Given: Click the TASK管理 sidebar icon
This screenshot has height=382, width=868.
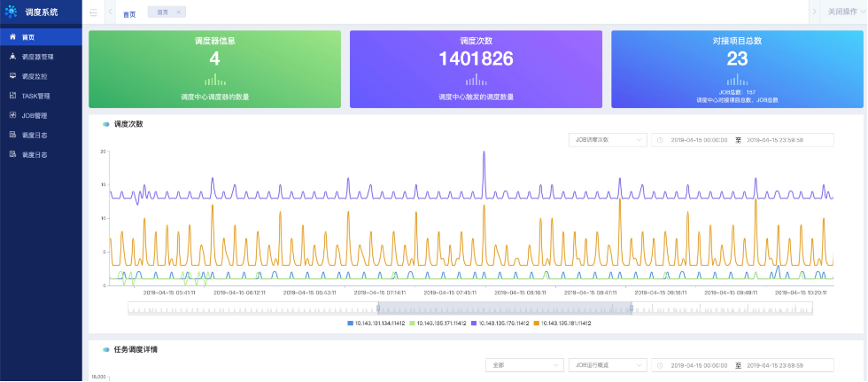Looking at the screenshot, I should 12,96.
